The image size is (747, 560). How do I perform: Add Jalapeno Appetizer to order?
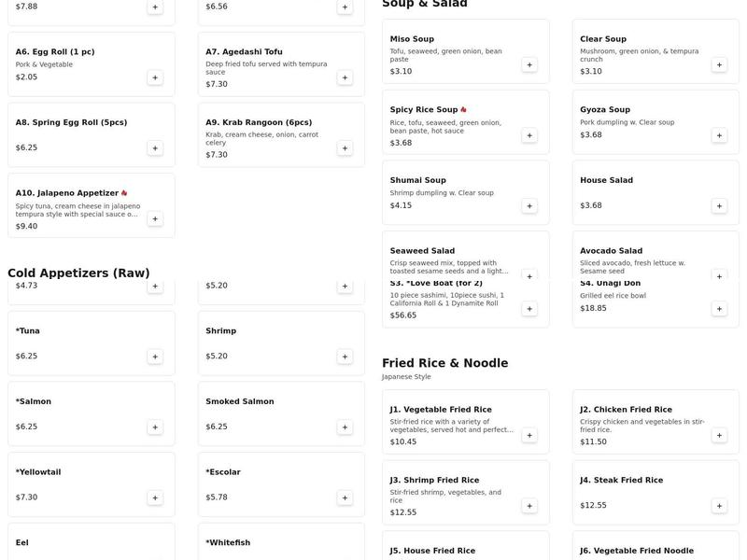(x=155, y=218)
